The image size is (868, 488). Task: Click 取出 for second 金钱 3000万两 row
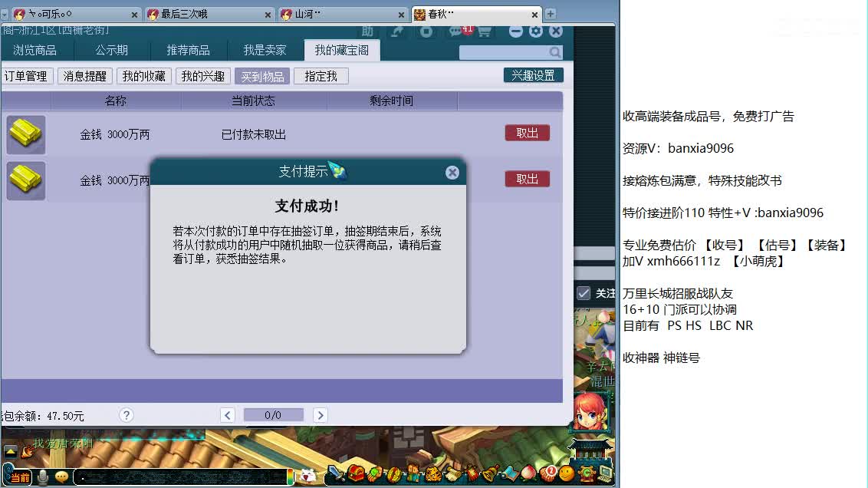[527, 179]
